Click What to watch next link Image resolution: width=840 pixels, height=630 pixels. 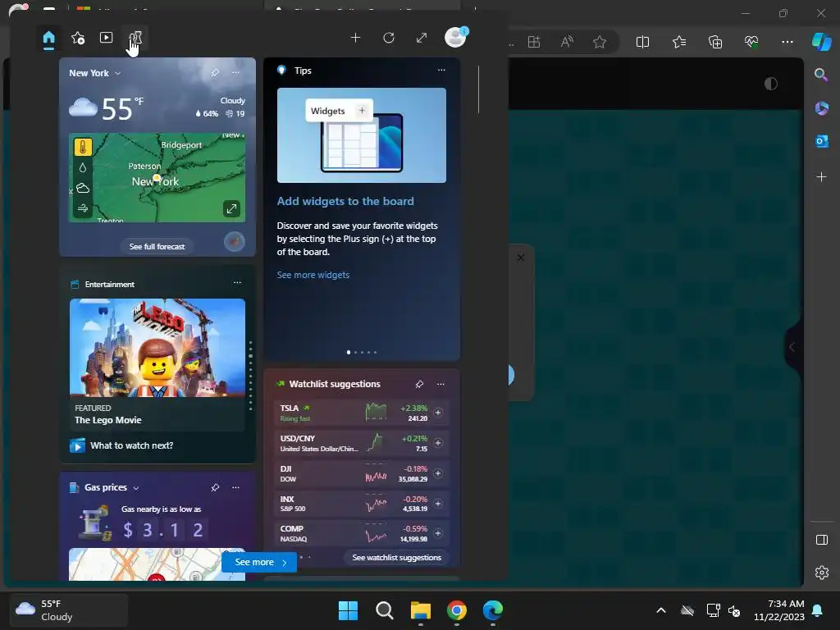tap(131, 445)
